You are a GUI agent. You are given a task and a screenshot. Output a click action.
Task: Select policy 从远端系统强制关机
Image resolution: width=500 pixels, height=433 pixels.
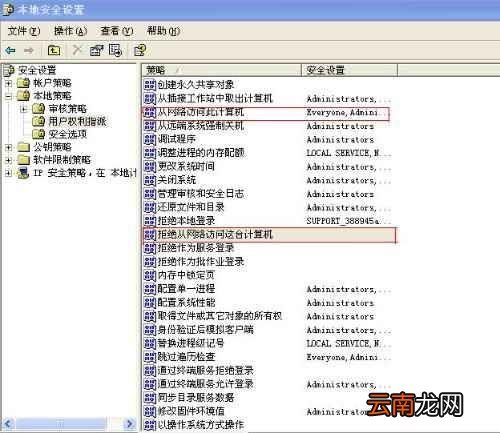[201, 126]
